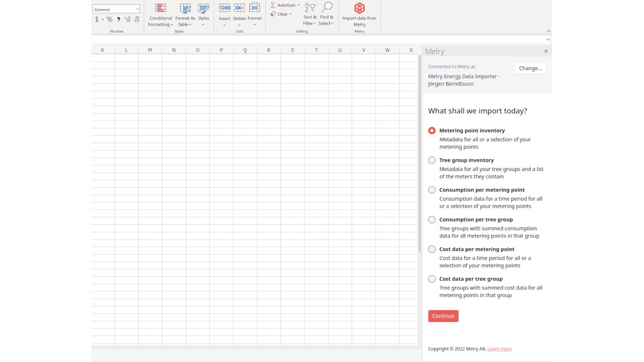The width and height of the screenshot is (644, 362).
Task: Select column T header
Action: [316, 50]
